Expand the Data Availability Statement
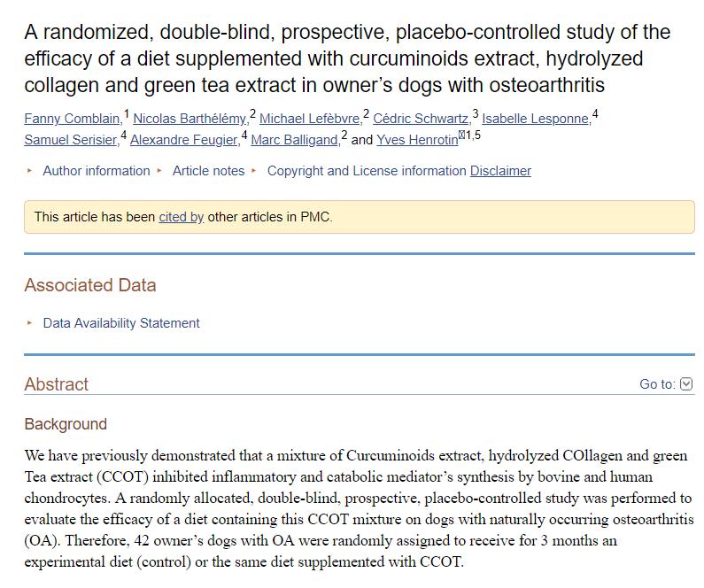The image size is (704, 588). coord(121,323)
